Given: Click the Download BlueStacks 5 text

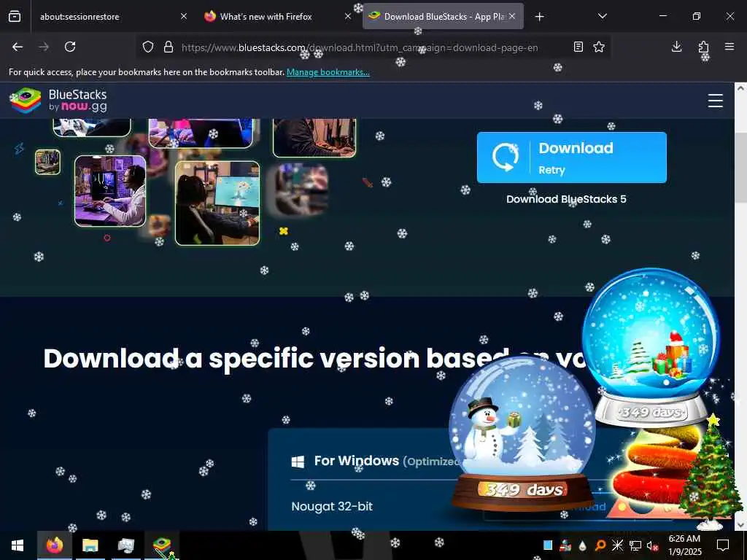Looking at the screenshot, I should pyautogui.click(x=566, y=199).
